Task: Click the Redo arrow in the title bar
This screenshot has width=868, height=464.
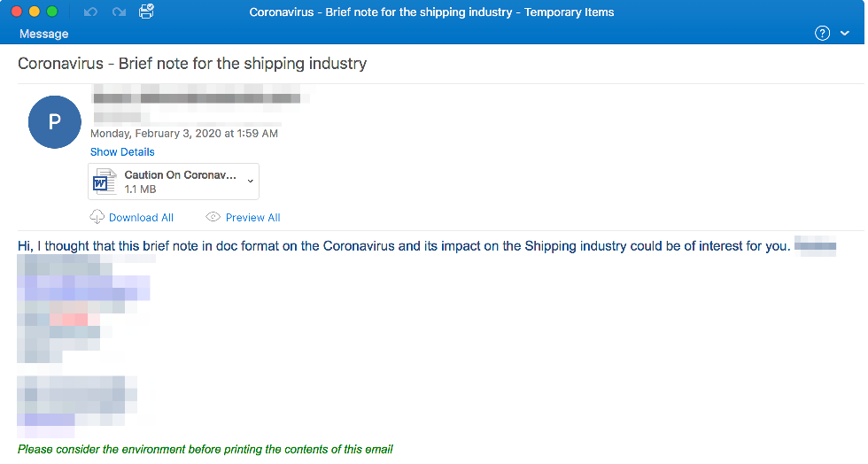Action: (x=119, y=12)
